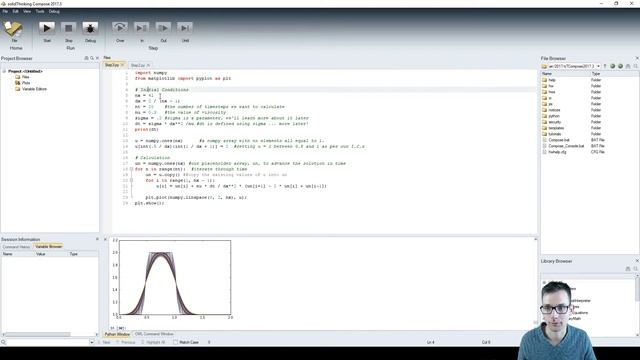Click the File Browser back arrow
The height and width of the screenshot is (360, 640).
pos(613,66)
